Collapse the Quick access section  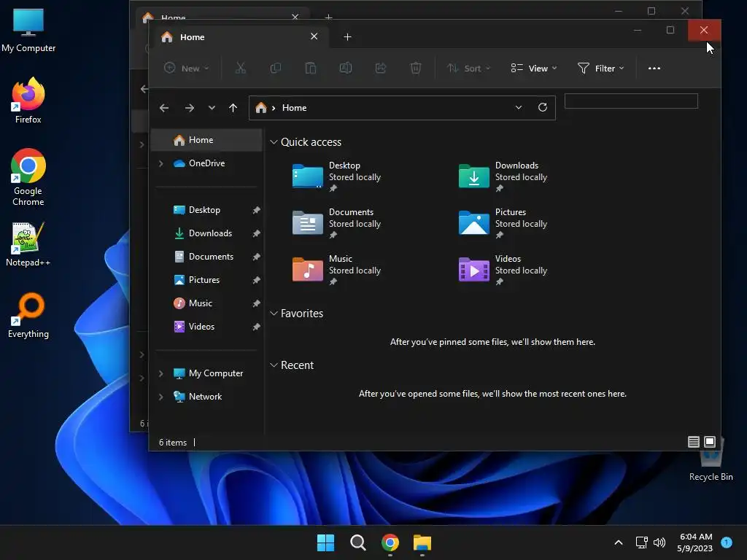pos(274,142)
